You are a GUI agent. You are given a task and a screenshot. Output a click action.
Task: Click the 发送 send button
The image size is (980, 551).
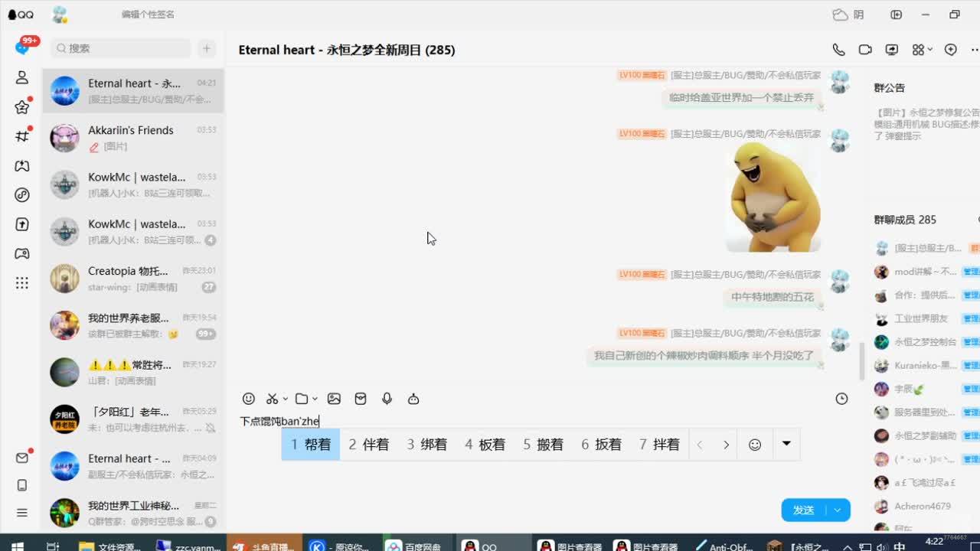tap(804, 510)
